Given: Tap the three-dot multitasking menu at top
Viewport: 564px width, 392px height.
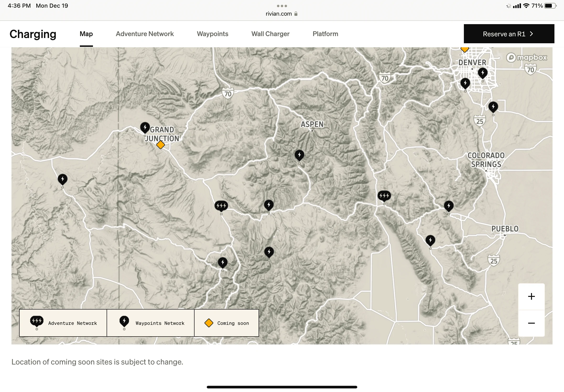Looking at the screenshot, I should [282, 6].
